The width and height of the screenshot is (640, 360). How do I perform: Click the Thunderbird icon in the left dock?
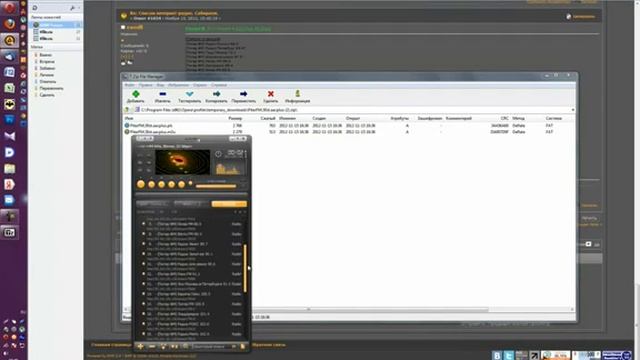coord(9,56)
